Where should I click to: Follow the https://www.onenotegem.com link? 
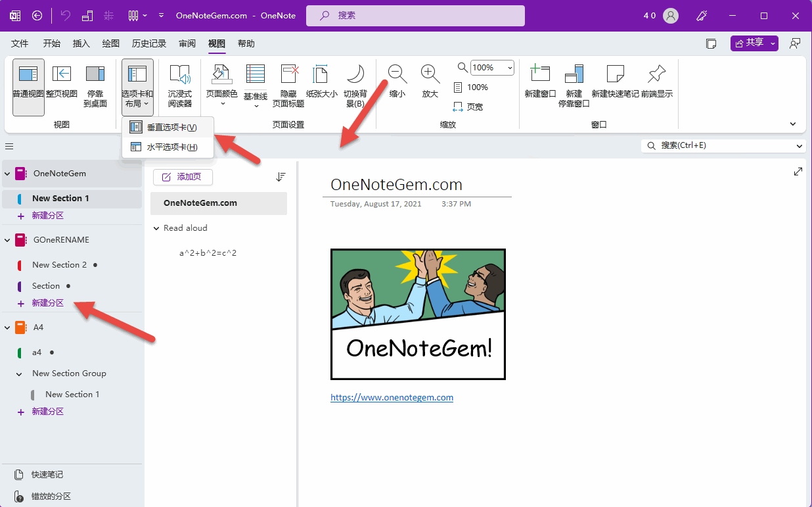pyautogui.click(x=392, y=397)
